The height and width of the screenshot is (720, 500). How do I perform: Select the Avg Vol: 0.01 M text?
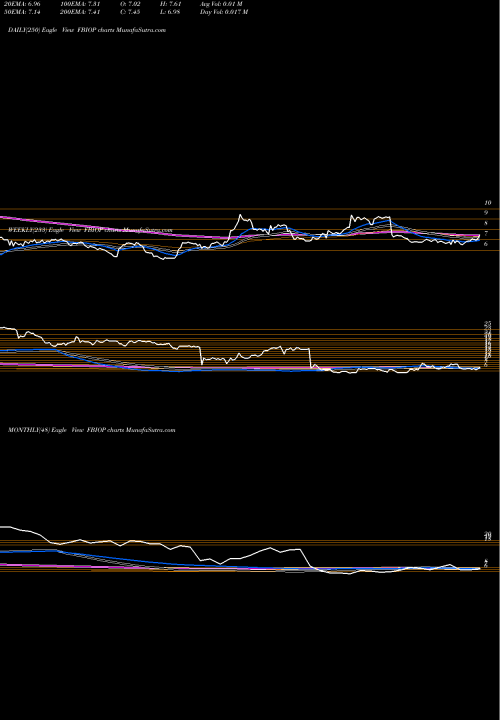tap(221, 4)
